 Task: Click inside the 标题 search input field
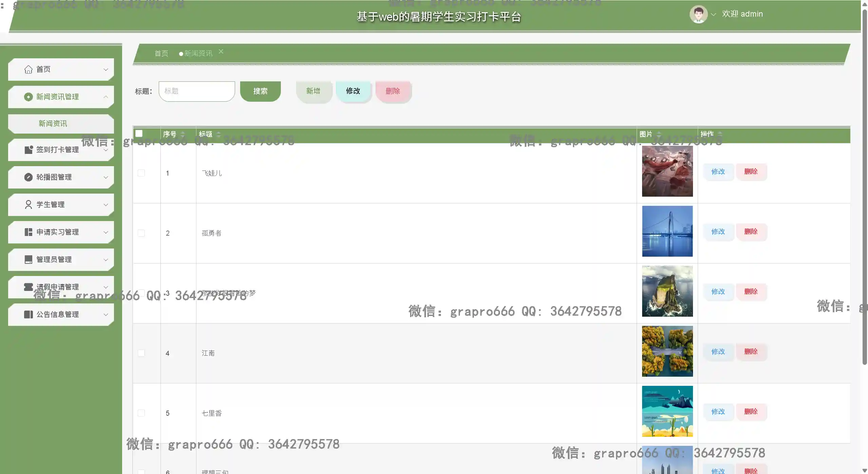click(197, 91)
